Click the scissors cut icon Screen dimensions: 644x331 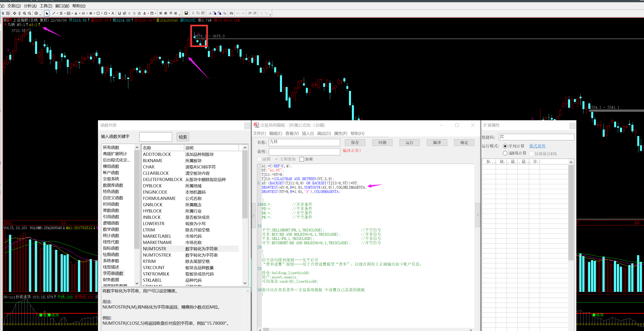click(x=193, y=13)
